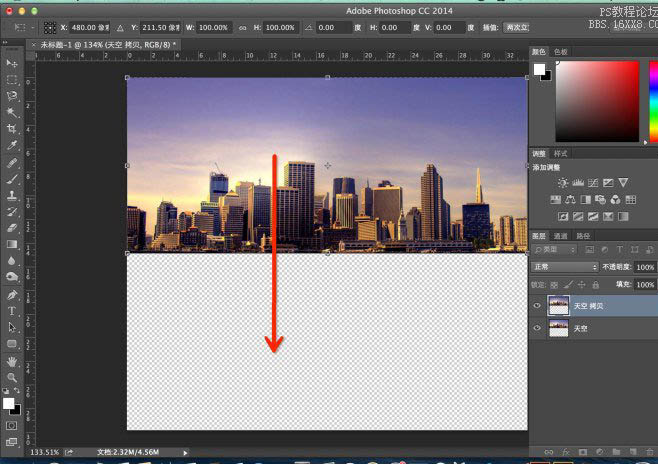The width and height of the screenshot is (658, 464).
Task: Click the X position field
Action: 90,28
